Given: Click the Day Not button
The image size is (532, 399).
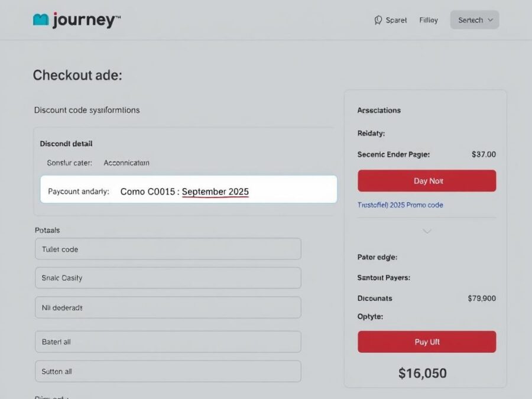Looking at the screenshot, I should (426, 181).
